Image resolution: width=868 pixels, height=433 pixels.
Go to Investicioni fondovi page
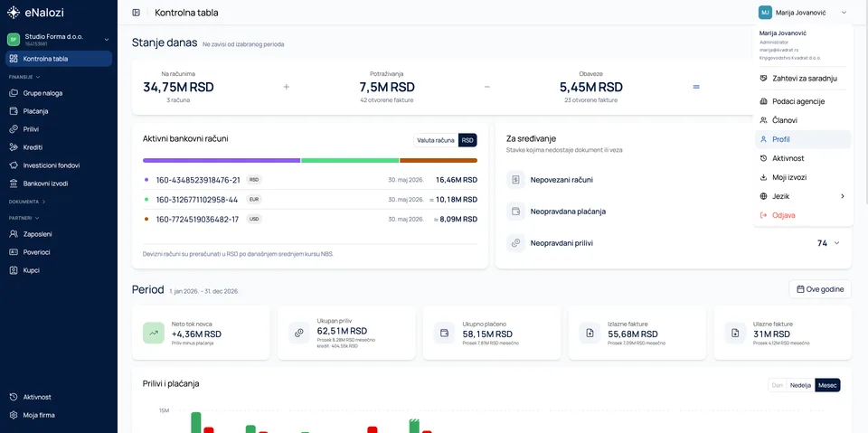click(x=59, y=165)
